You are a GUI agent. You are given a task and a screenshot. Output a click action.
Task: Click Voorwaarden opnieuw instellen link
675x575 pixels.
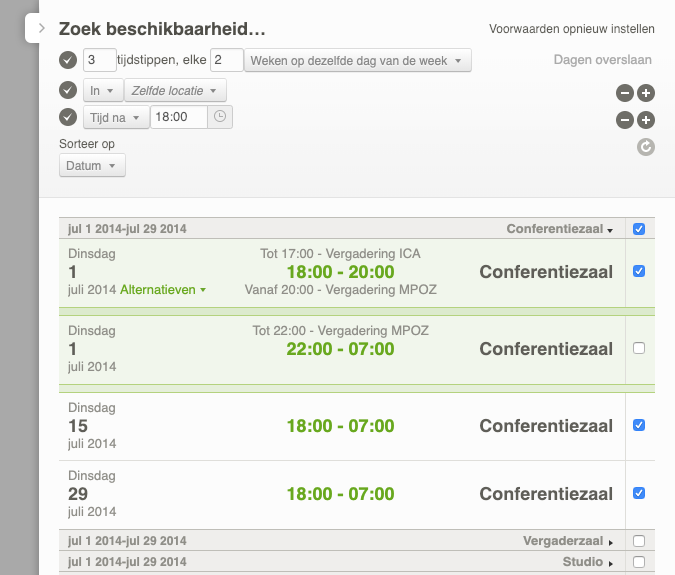(x=572, y=29)
